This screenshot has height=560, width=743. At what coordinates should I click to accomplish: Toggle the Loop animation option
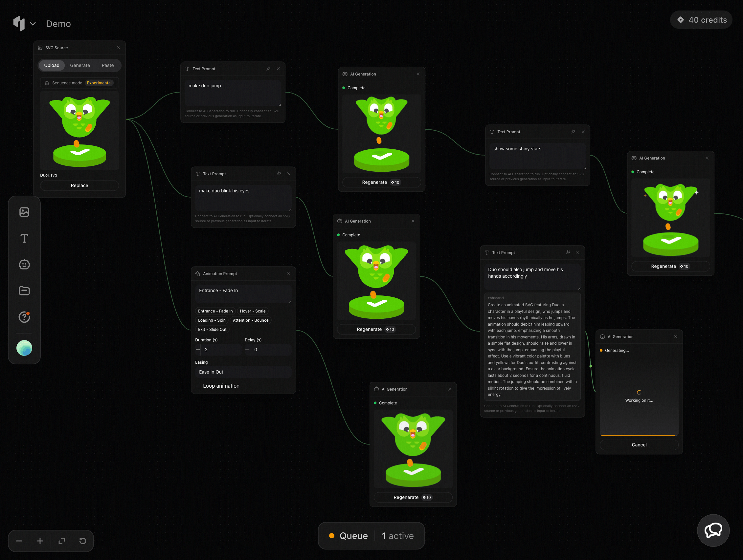tap(221, 386)
